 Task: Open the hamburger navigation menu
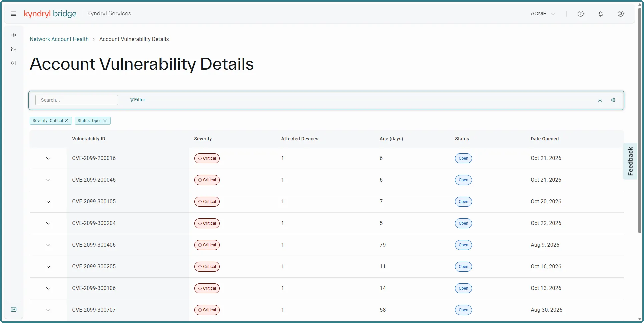coord(14,14)
